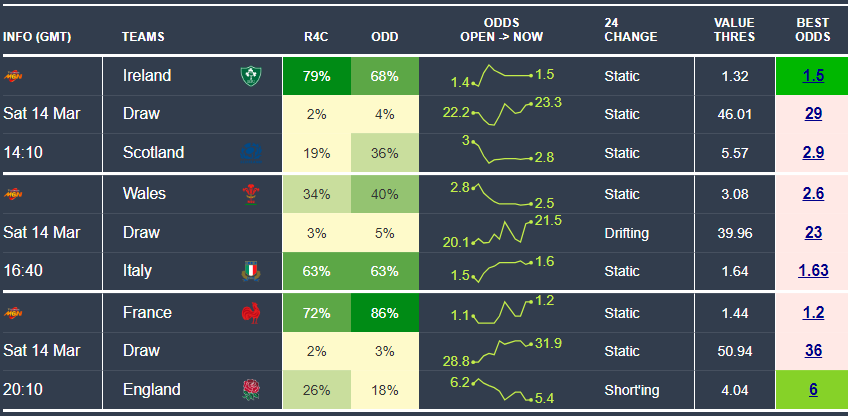Open Italy's best odds link 1.63
This screenshot has width=848, height=416.
coord(812,271)
